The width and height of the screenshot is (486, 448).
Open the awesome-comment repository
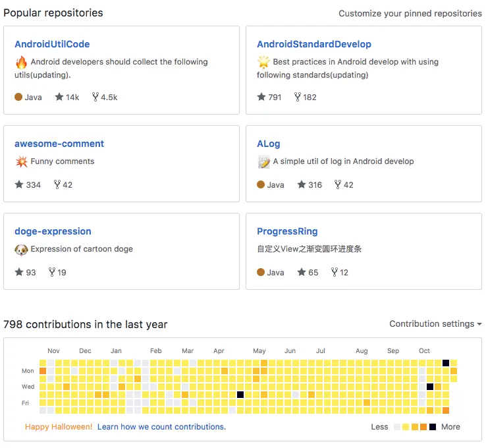click(x=59, y=144)
